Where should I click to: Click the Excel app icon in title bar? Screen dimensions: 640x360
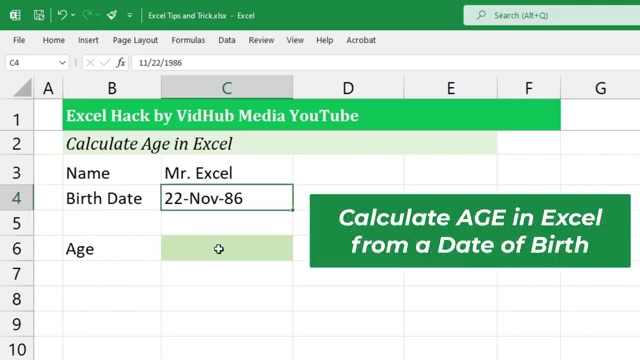click(15, 16)
